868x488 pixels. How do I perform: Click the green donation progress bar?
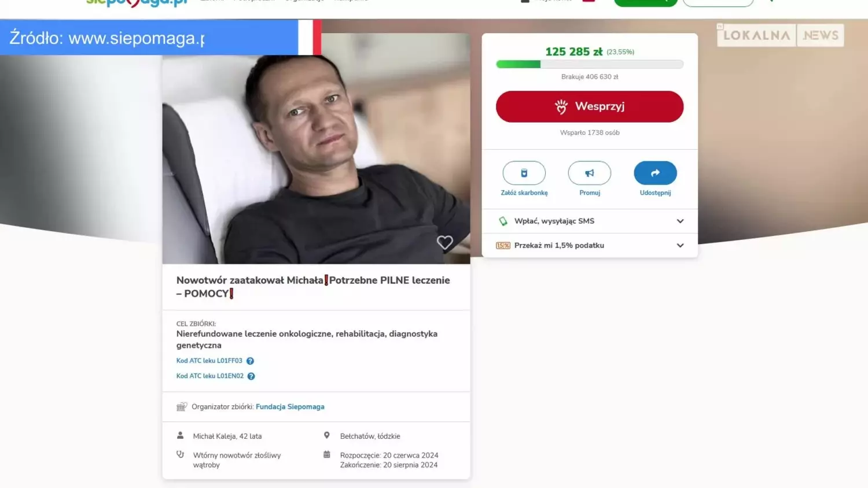pyautogui.click(x=590, y=64)
